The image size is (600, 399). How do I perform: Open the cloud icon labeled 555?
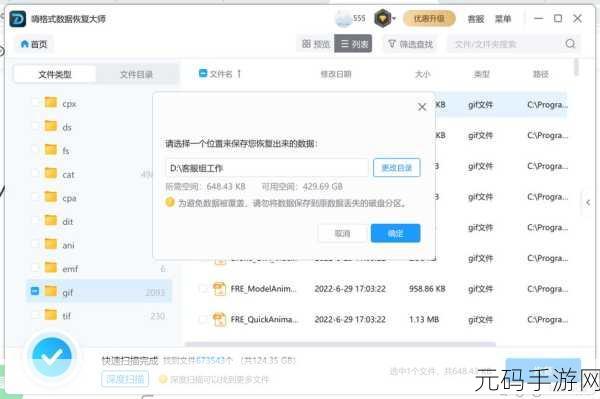click(x=343, y=18)
